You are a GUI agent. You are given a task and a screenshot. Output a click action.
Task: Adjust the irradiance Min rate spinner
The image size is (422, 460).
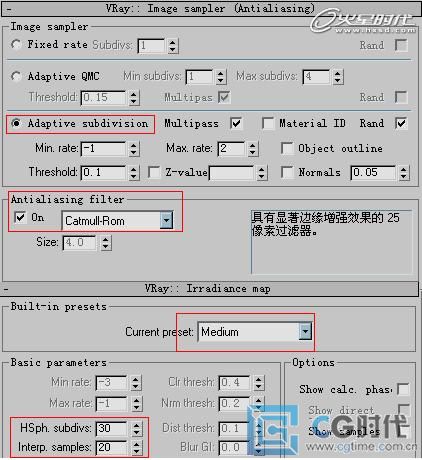tap(136, 383)
